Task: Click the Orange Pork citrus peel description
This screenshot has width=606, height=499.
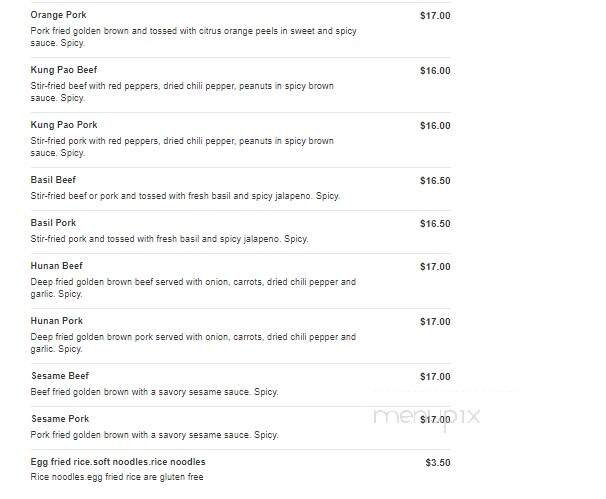Action: (193, 37)
